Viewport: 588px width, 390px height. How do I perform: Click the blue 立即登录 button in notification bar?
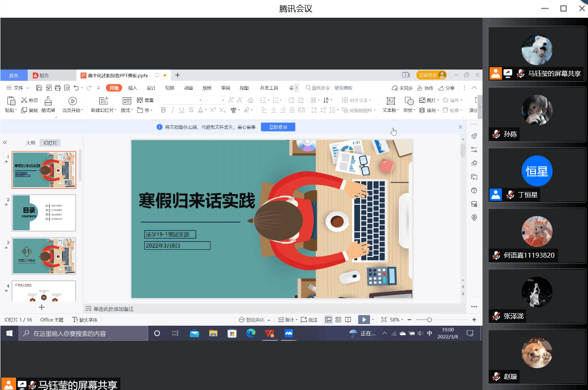pos(278,127)
